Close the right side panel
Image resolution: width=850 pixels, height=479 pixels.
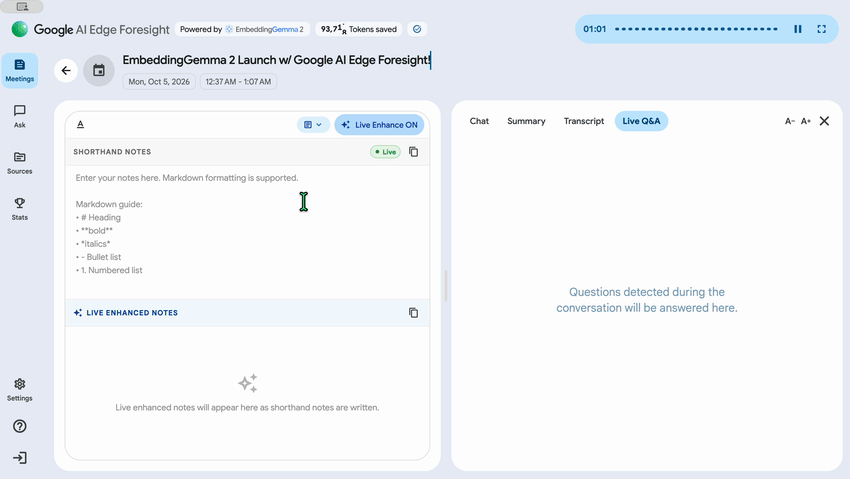point(825,121)
